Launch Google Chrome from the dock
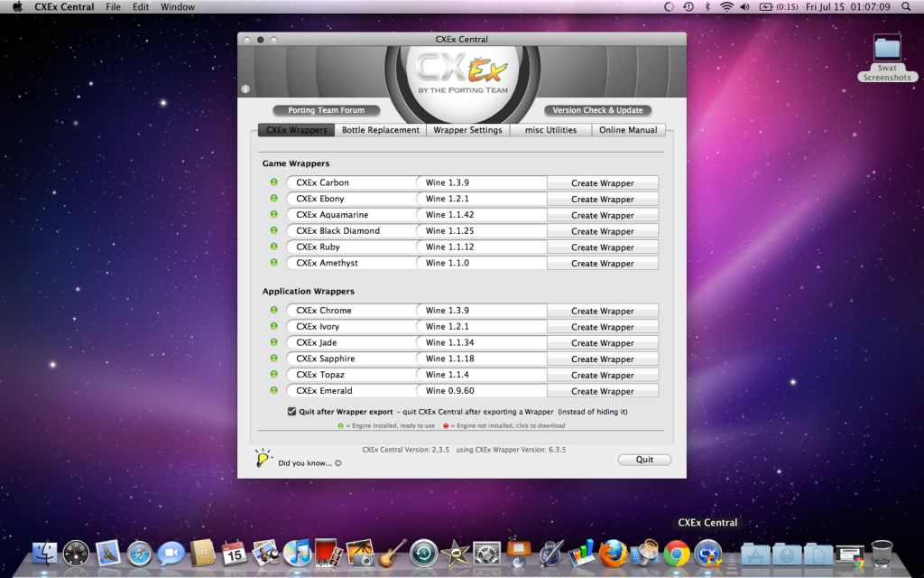Image resolution: width=924 pixels, height=578 pixels. pos(677,554)
